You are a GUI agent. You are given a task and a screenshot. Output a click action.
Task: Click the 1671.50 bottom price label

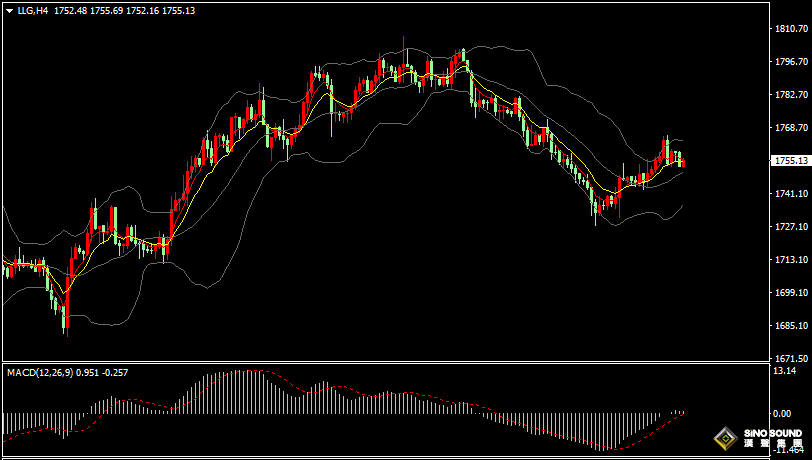(x=790, y=358)
